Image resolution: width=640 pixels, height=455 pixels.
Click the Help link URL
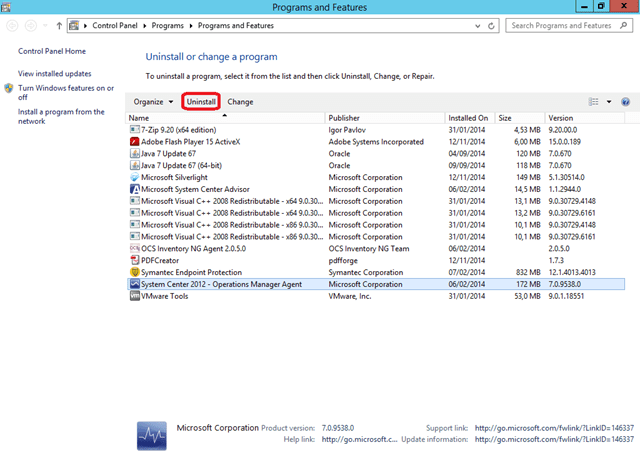(359, 439)
